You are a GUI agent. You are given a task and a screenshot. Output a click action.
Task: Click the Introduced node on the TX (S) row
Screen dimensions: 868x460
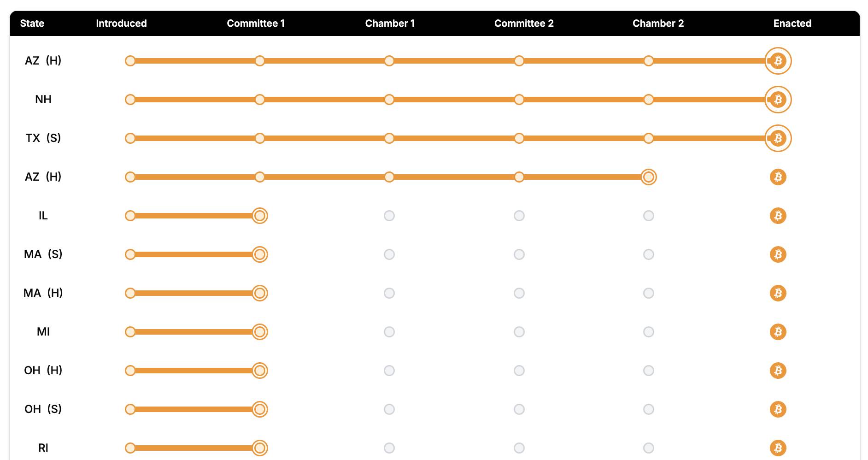130,138
